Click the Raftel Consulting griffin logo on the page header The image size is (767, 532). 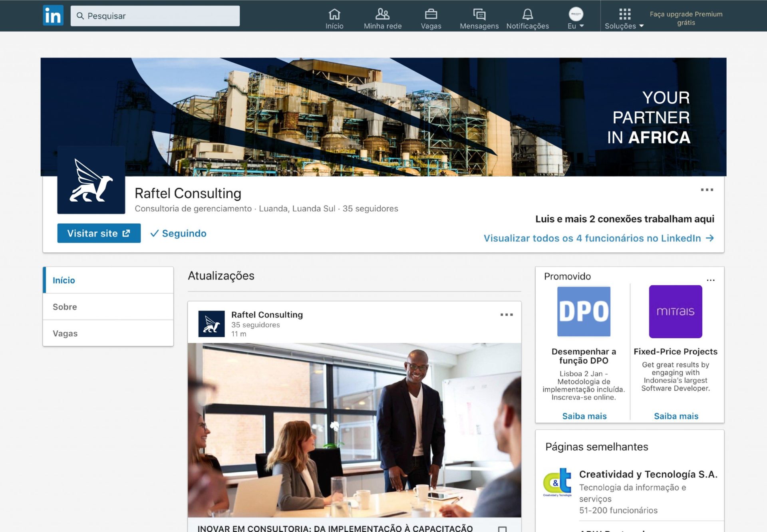click(x=91, y=180)
